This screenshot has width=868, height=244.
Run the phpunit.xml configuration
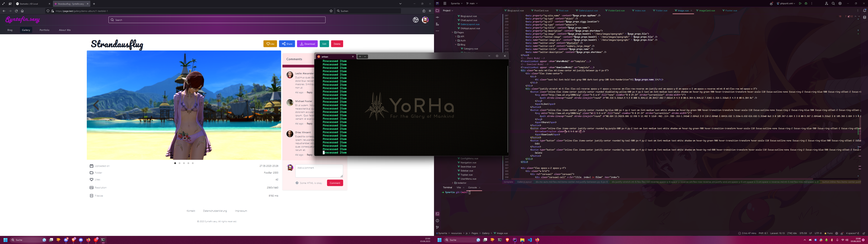coord(800,4)
